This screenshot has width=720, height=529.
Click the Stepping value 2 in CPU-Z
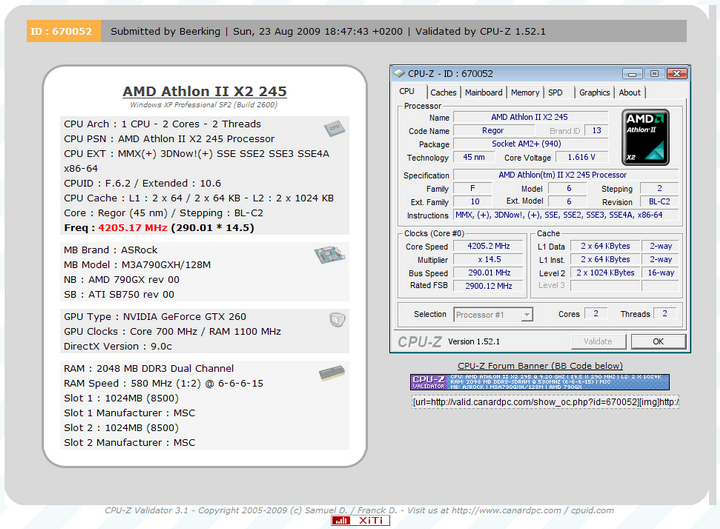(x=659, y=188)
